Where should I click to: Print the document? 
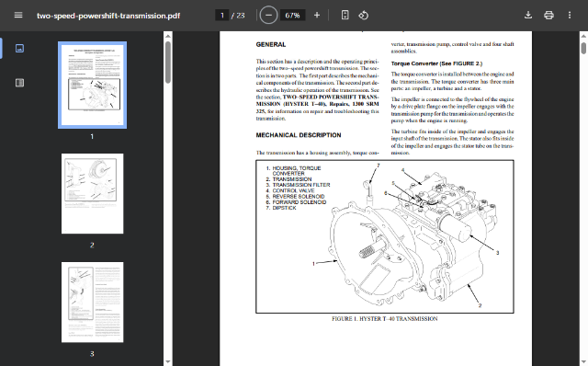click(548, 16)
